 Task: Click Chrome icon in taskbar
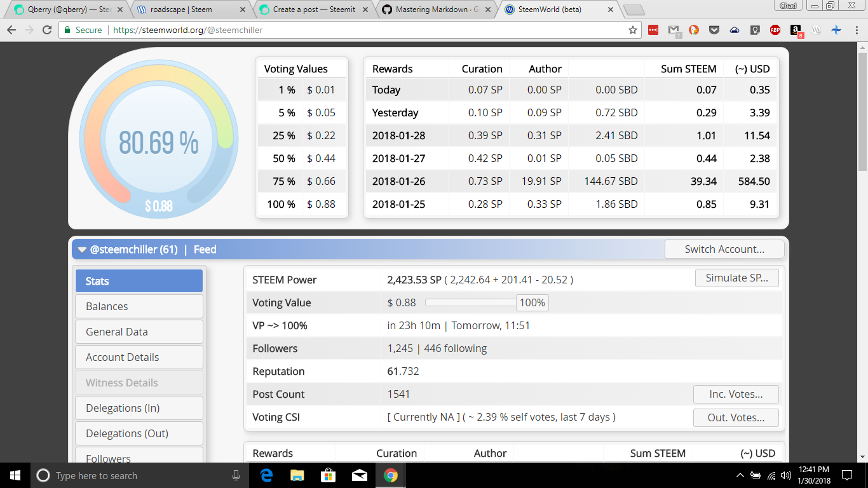point(390,475)
